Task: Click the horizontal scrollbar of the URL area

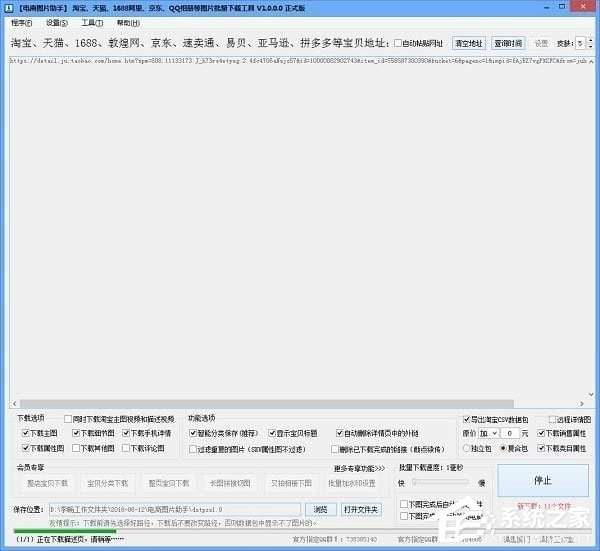Action: click(267, 404)
